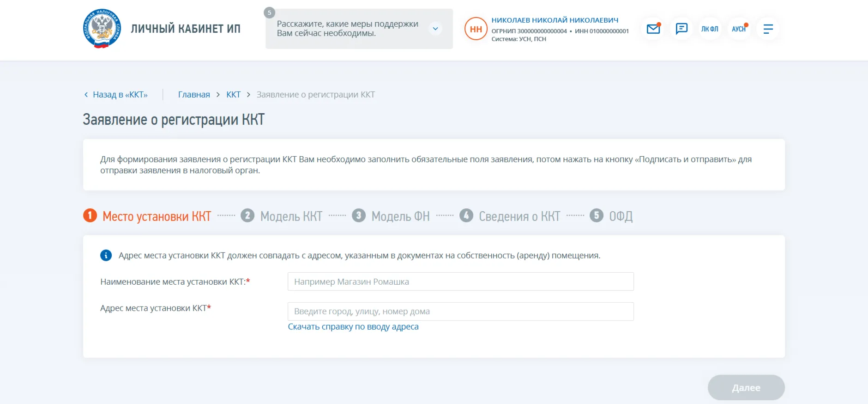Select step 4 Сведения о ККТ

(510, 216)
